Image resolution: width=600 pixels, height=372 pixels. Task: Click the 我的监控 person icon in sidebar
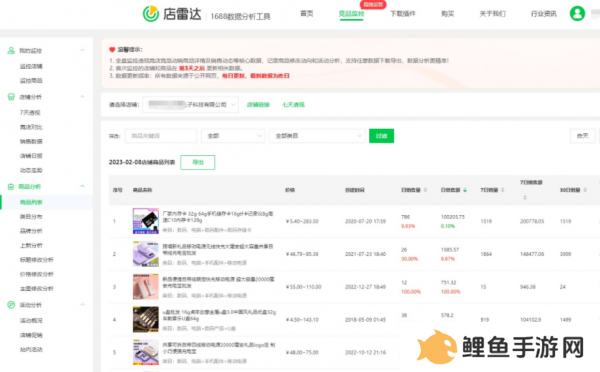coord(11,51)
